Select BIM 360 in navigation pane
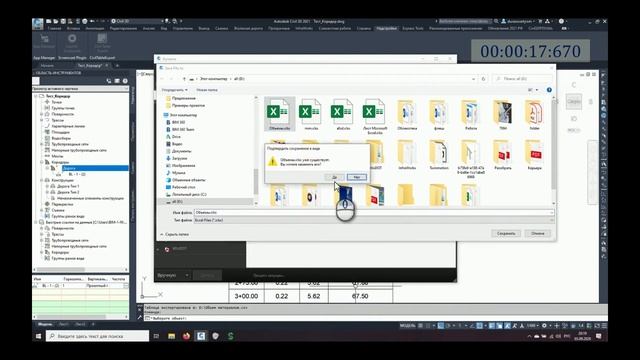 tap(176, 122)
